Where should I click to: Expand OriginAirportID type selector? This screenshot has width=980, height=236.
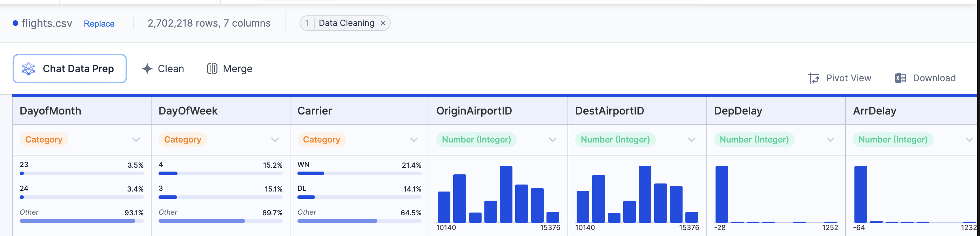(552, 140)
